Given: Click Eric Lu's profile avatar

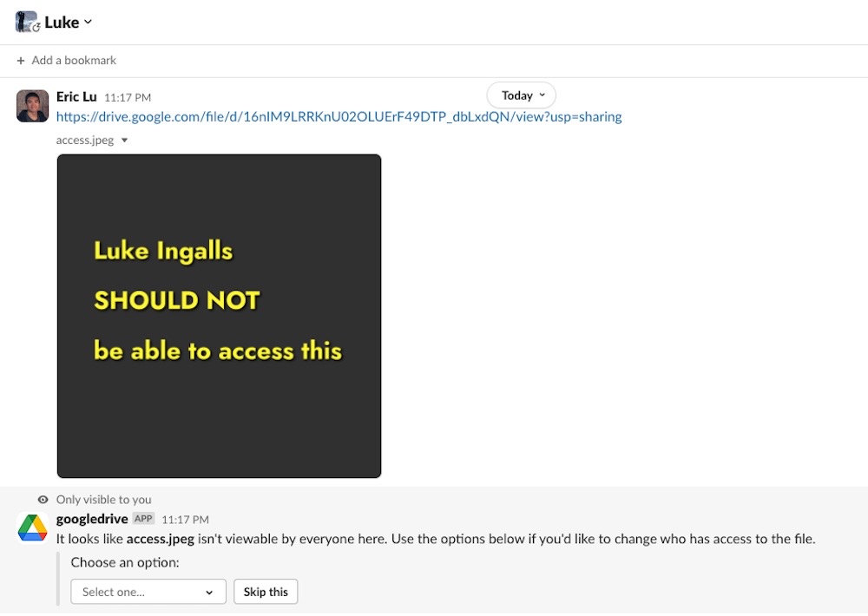Looking at the screenshot, I should pos(32,105).
